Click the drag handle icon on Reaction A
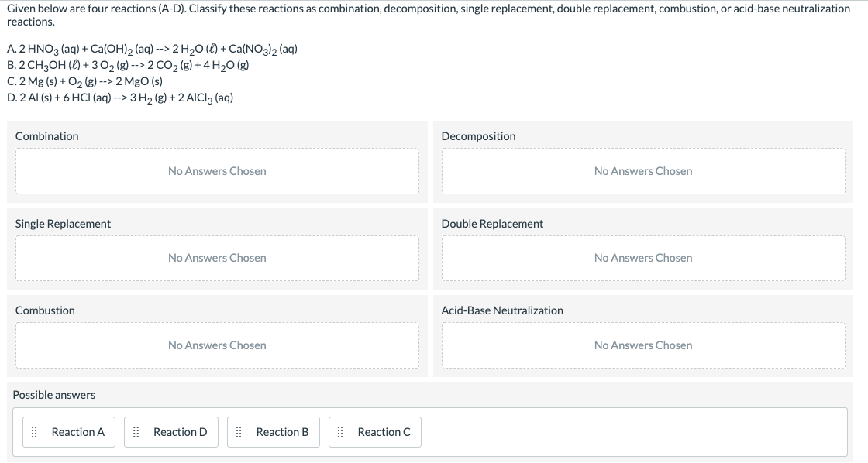Image resolution: width=868 pixels, height=463 pixels. tap(34, 432)
